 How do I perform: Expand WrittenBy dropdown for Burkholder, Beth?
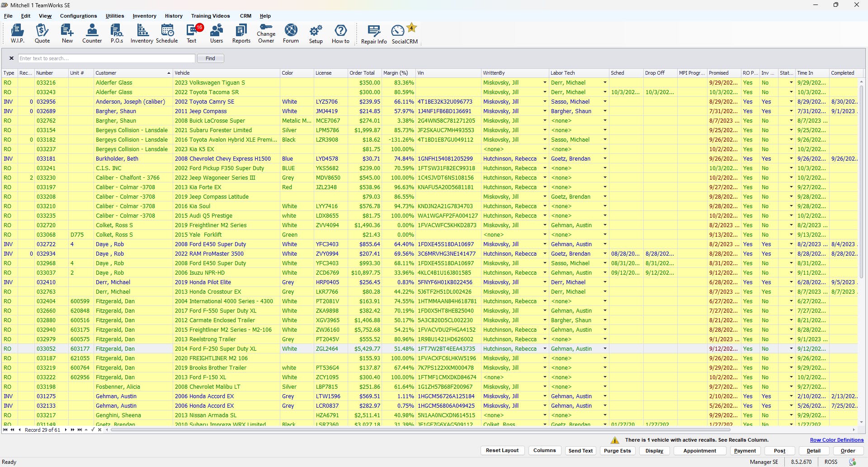tap(544, 158)
